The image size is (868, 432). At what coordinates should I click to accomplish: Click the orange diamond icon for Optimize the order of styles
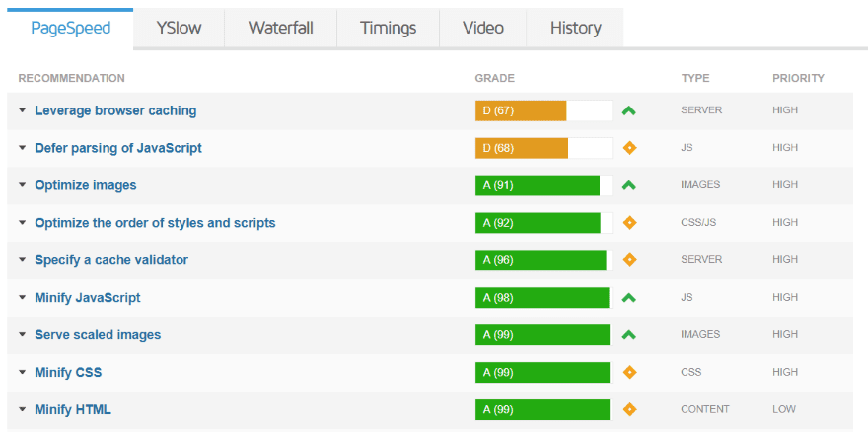click(629, 223)
